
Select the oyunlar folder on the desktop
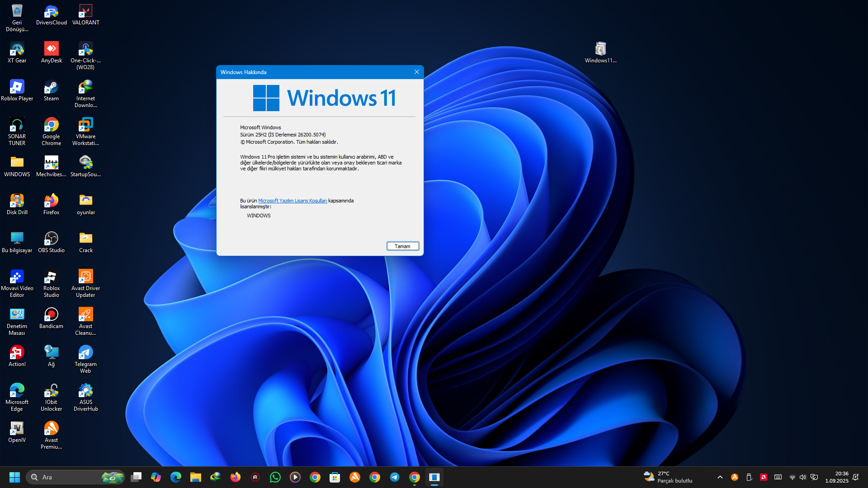pos(86,205)
